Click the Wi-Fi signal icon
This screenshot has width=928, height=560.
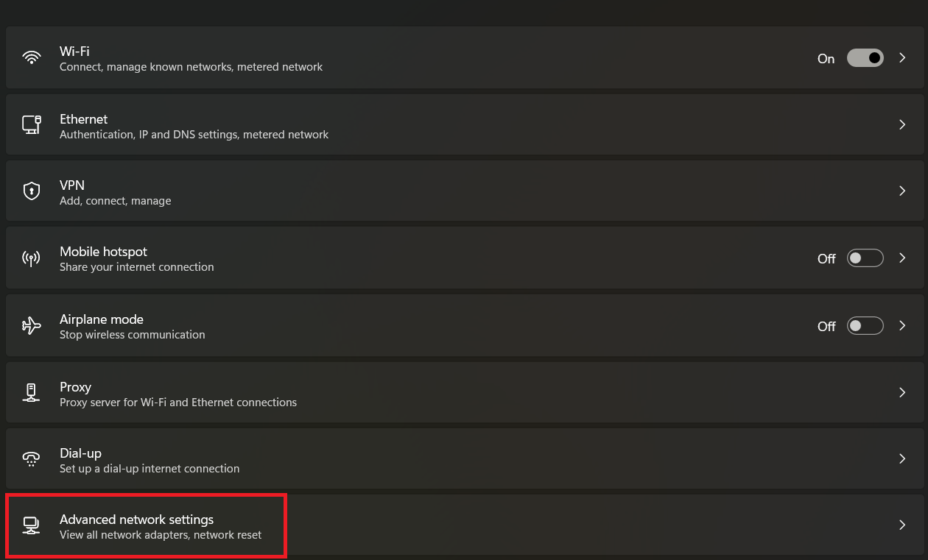31,58
